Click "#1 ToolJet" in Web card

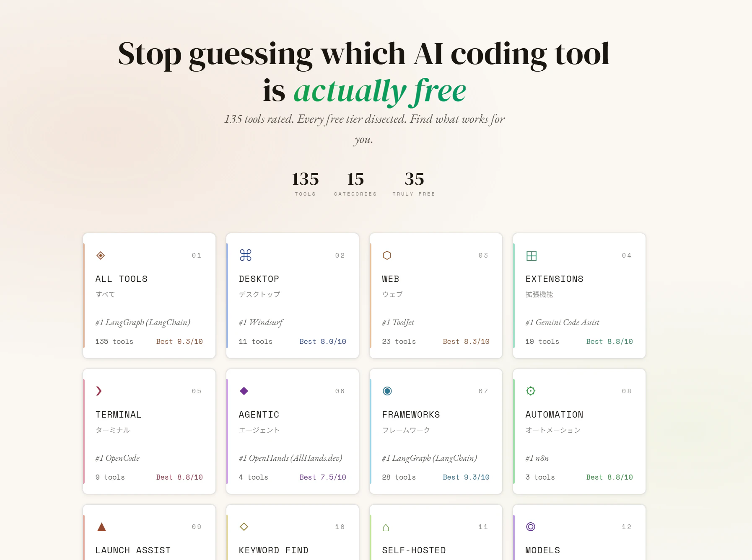click(398, 323)
